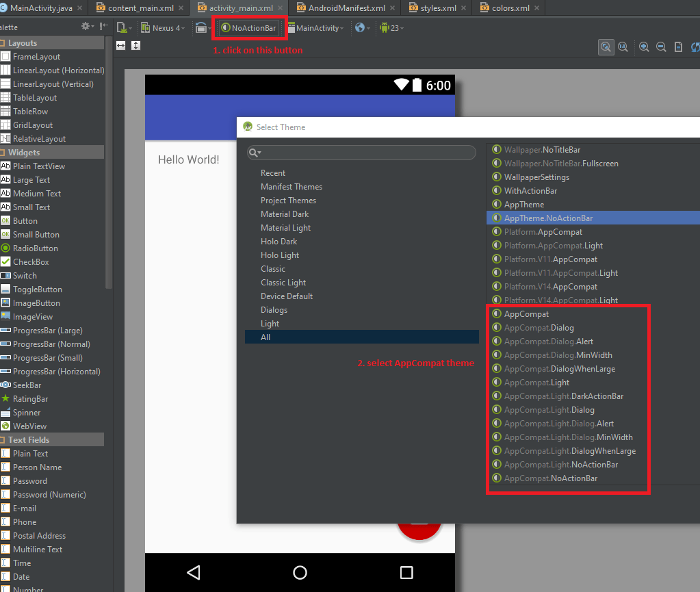Open the Android API 23 version dropdown

pos(391,27)
